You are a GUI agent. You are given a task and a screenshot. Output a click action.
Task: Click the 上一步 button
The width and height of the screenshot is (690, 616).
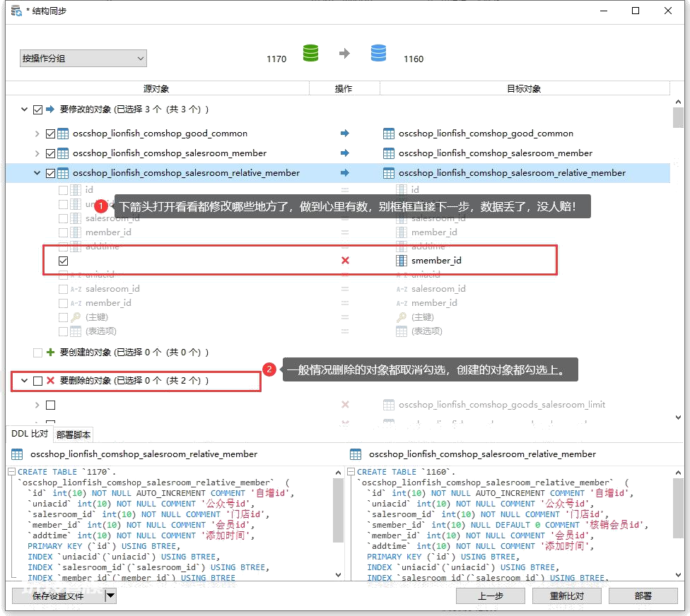[491, 596]
